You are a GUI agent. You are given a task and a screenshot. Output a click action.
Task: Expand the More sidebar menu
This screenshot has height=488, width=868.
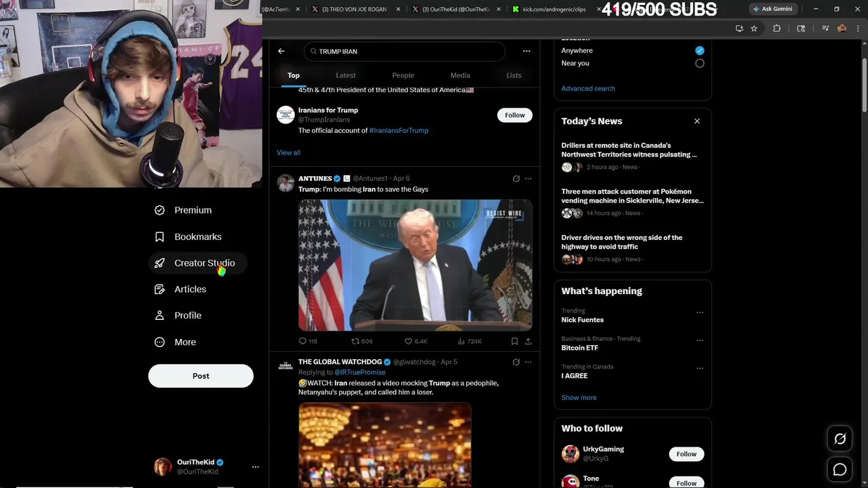(x=175, y=342)
